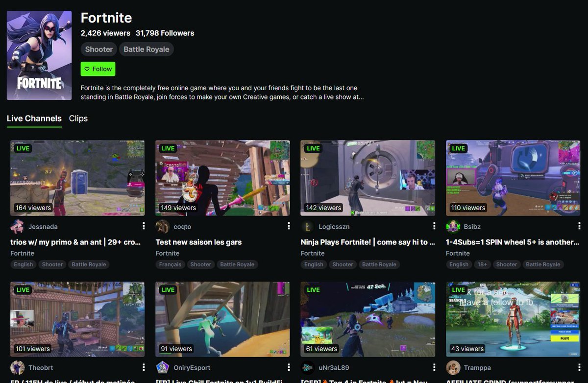Open stream title '1-4Subs=1 SPIN wheel'

pos(513,242)
